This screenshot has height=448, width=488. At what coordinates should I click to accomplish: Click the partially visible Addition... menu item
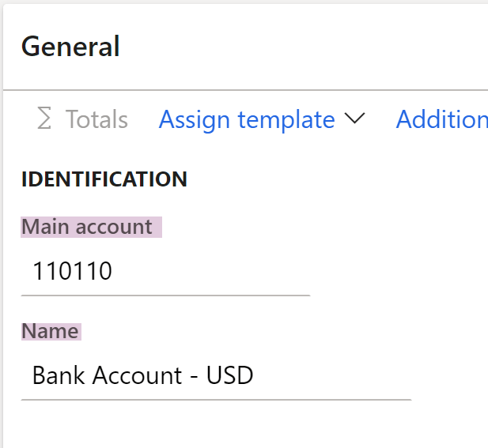pos(441,119)
